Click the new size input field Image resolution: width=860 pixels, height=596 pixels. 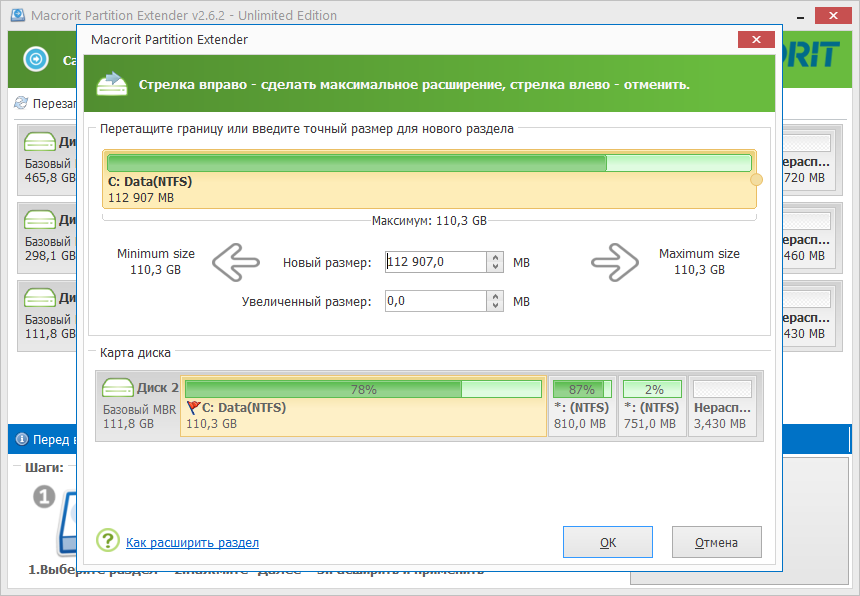(435, 262)
